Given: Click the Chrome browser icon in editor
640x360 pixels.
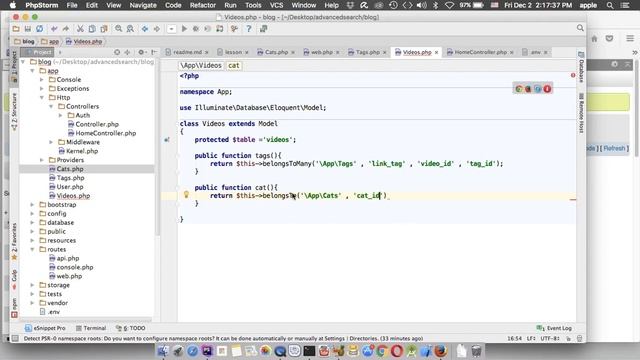Looking at the screenshot, I should tap(519, 89).
